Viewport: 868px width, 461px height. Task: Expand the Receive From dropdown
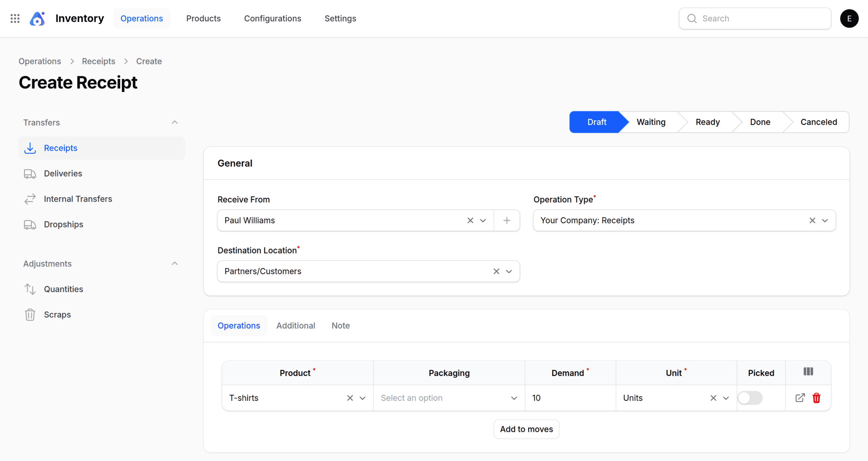coord(483,220)
